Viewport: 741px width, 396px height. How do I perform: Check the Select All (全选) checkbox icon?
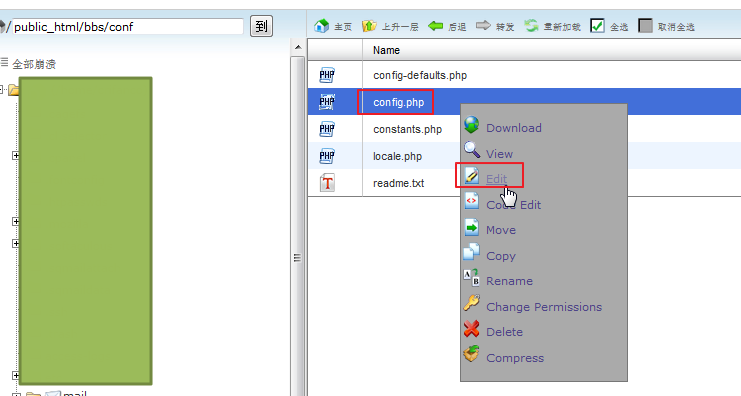[597, 26]
